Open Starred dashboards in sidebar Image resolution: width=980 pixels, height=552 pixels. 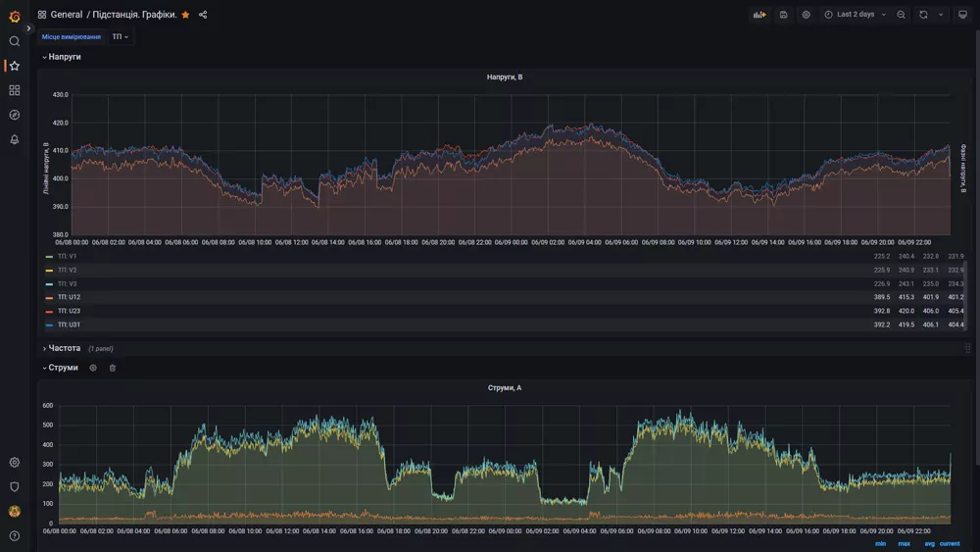15,66
